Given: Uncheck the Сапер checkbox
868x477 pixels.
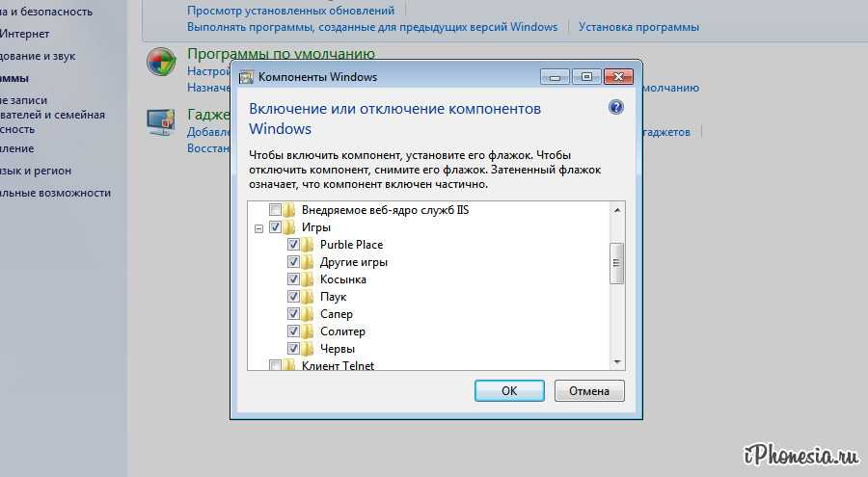Looking at the screenshot, I should [293, 314].
